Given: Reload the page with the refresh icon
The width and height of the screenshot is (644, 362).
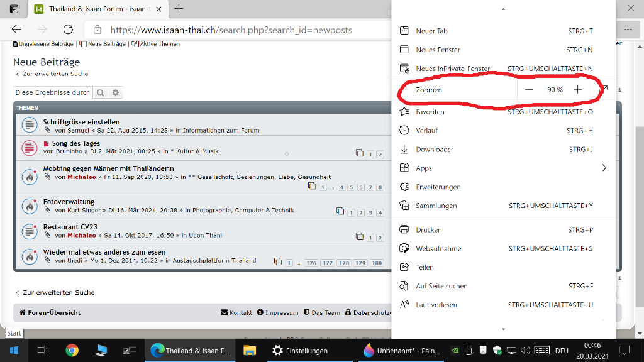Looking at the screenshot, I should (68, 30).
